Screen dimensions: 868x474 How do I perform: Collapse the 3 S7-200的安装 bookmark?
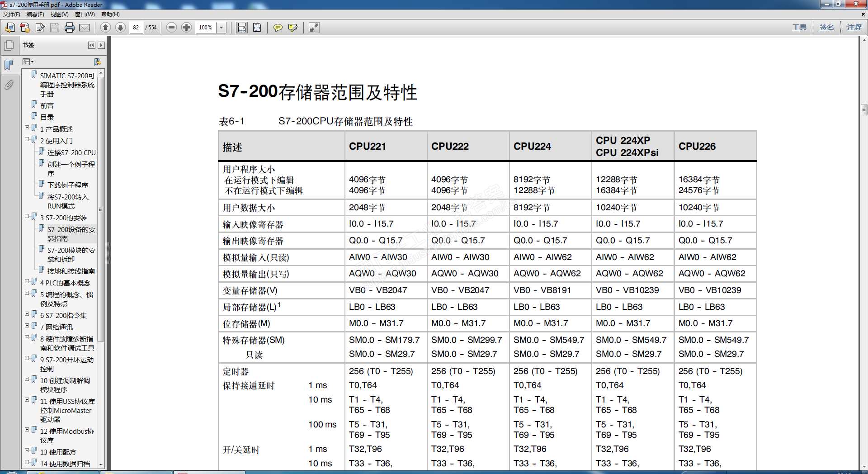coord(27,216)
